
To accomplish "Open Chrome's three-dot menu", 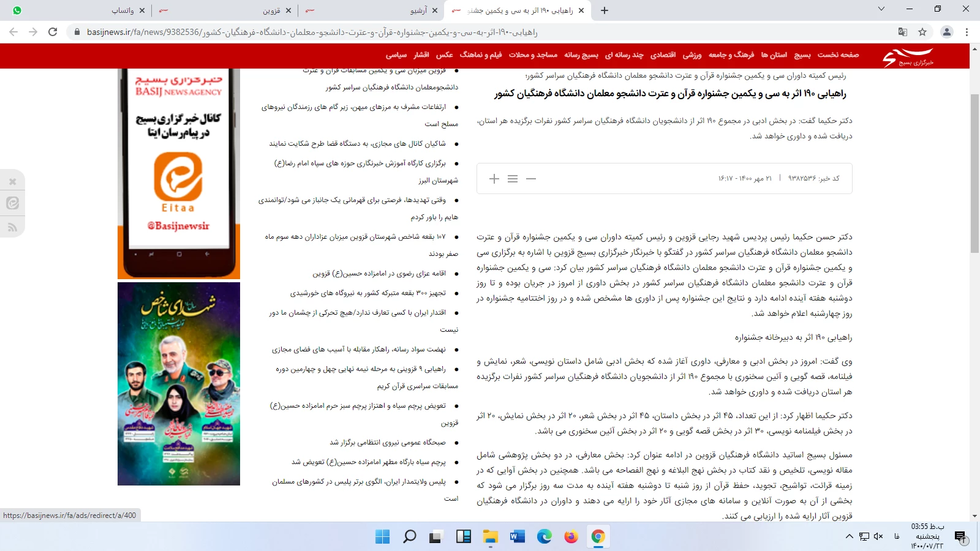I will pos(967,32).
